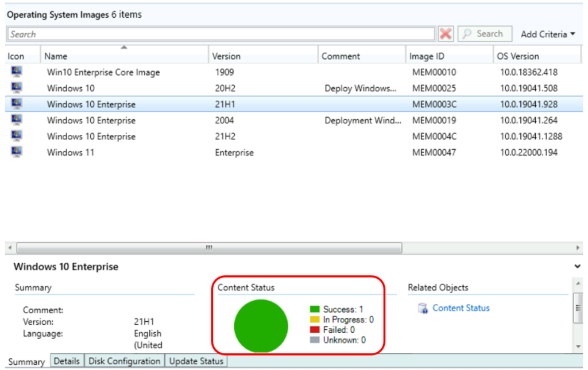Click the Image ID MEM0004C cell
Viewport: 588px width, 370px height.
coord(434,137)
